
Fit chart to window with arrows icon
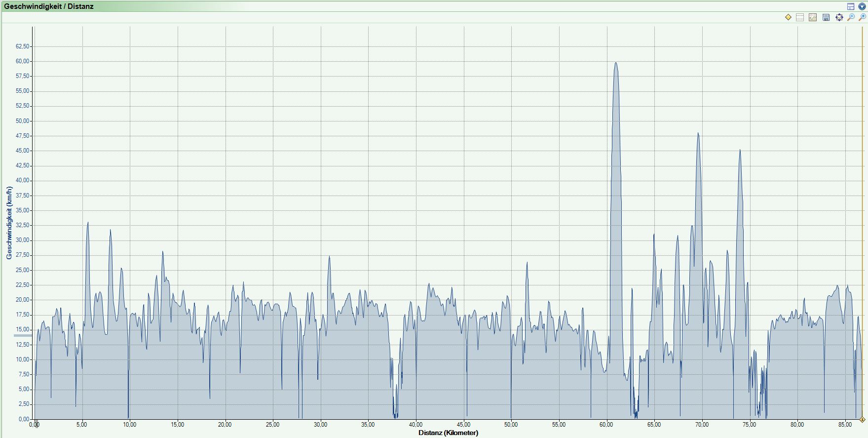(x=839, y=17)
